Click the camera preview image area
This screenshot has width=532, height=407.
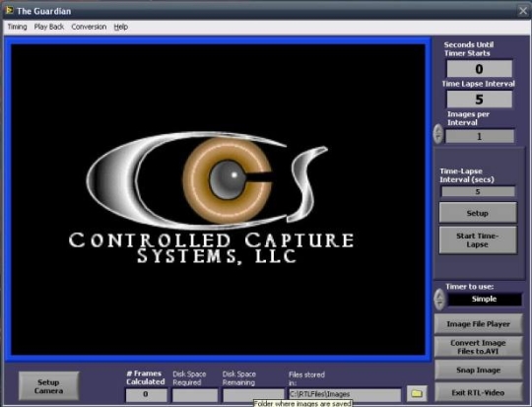[218, 199]
